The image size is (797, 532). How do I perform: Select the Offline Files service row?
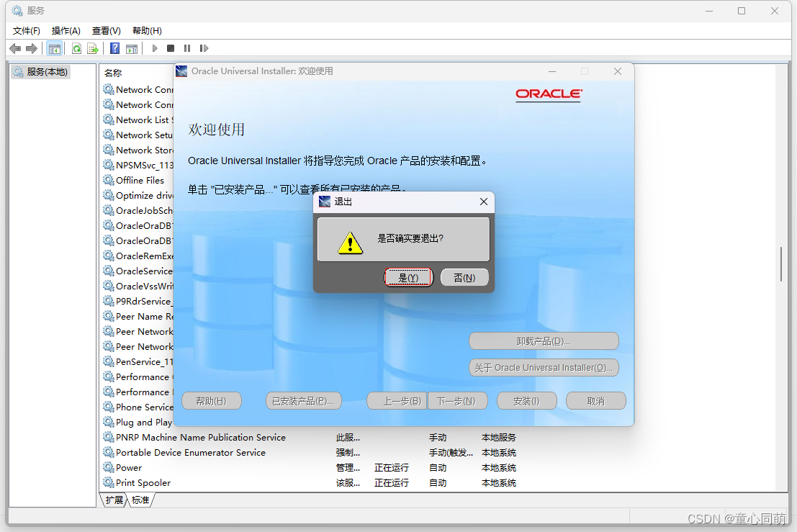click(x=138, y=181)
